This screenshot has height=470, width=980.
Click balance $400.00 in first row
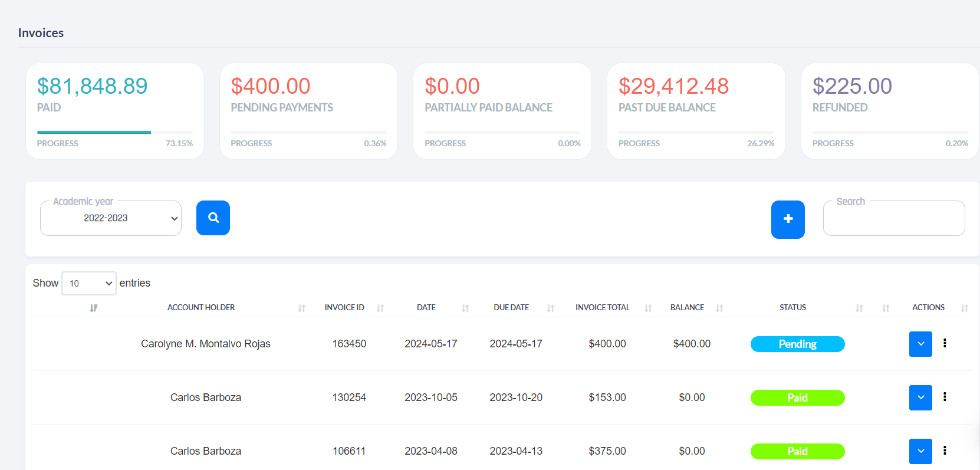point(692,344)
